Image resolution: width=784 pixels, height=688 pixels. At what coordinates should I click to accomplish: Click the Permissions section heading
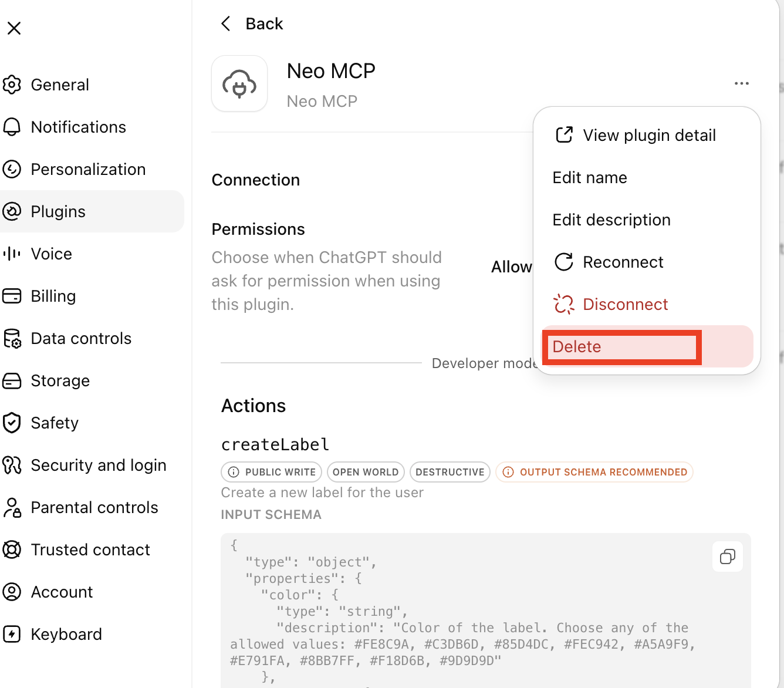click(x=258, y=229)
